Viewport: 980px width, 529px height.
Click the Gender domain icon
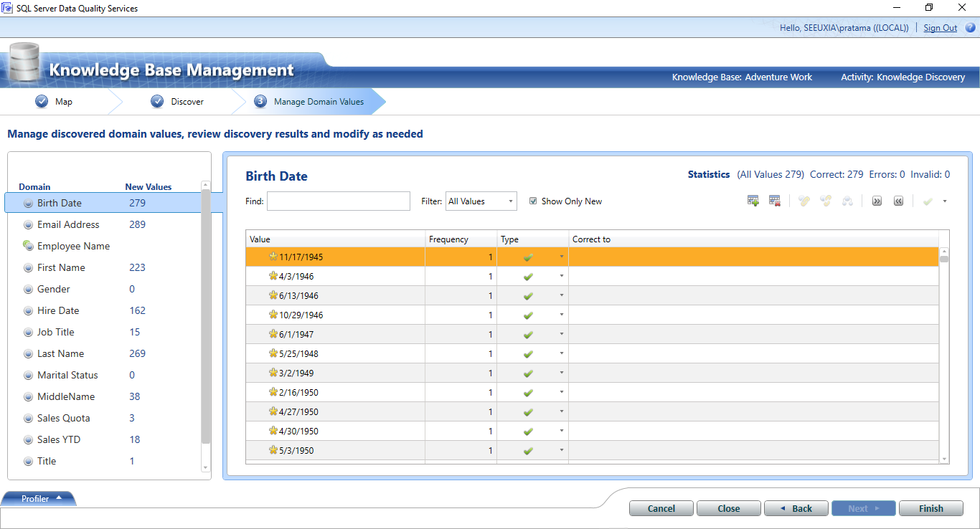(x=28, y=289)
